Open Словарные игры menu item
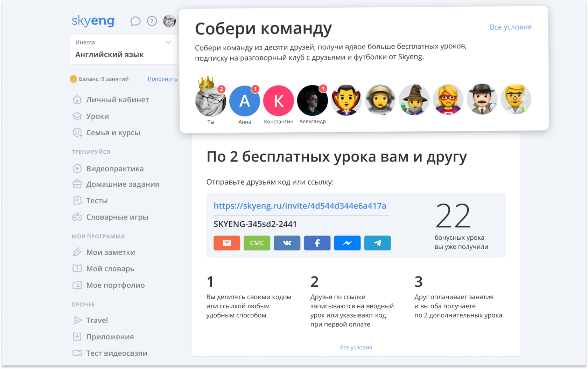 [x=117, y=217]
